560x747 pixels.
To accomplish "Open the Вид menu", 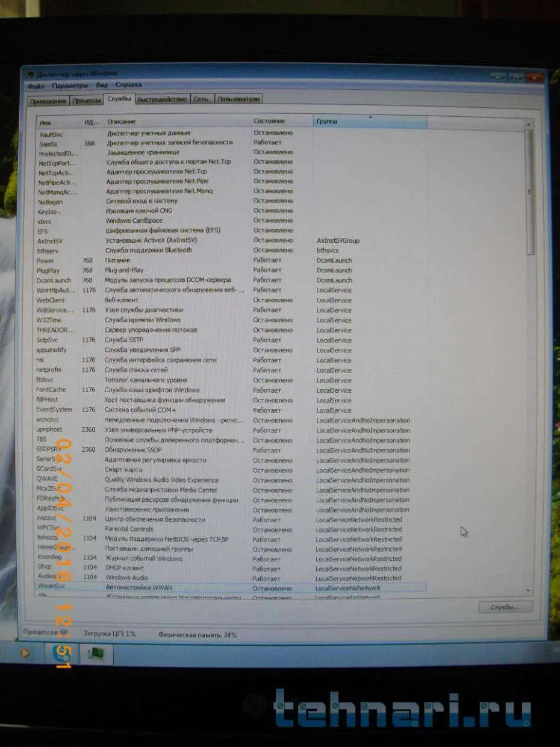I will point(102,86).
